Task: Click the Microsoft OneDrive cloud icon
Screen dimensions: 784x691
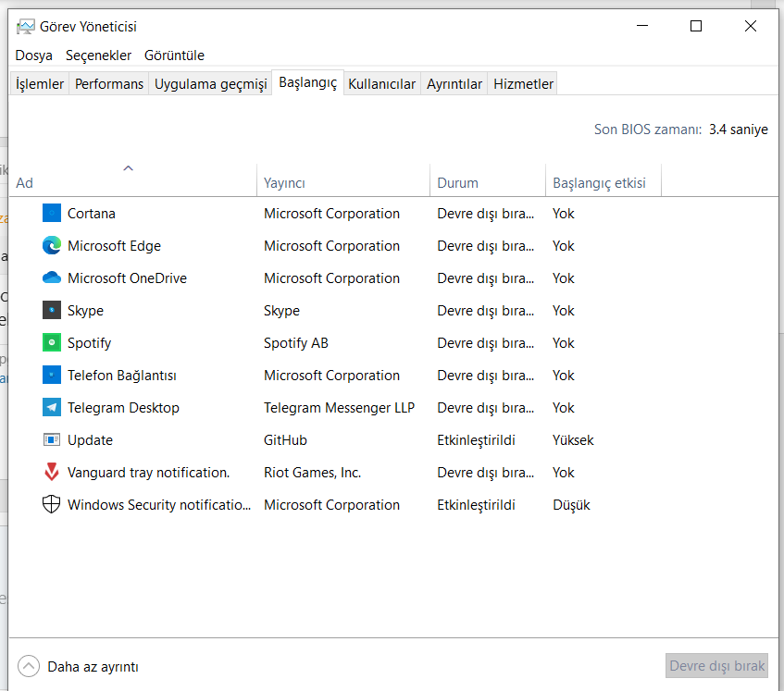Action: [52, 278]
